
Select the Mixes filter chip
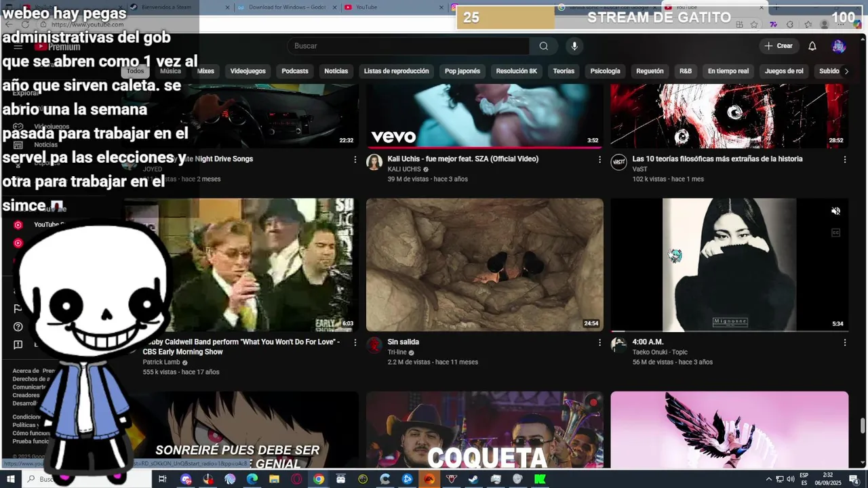coord(205,71)
